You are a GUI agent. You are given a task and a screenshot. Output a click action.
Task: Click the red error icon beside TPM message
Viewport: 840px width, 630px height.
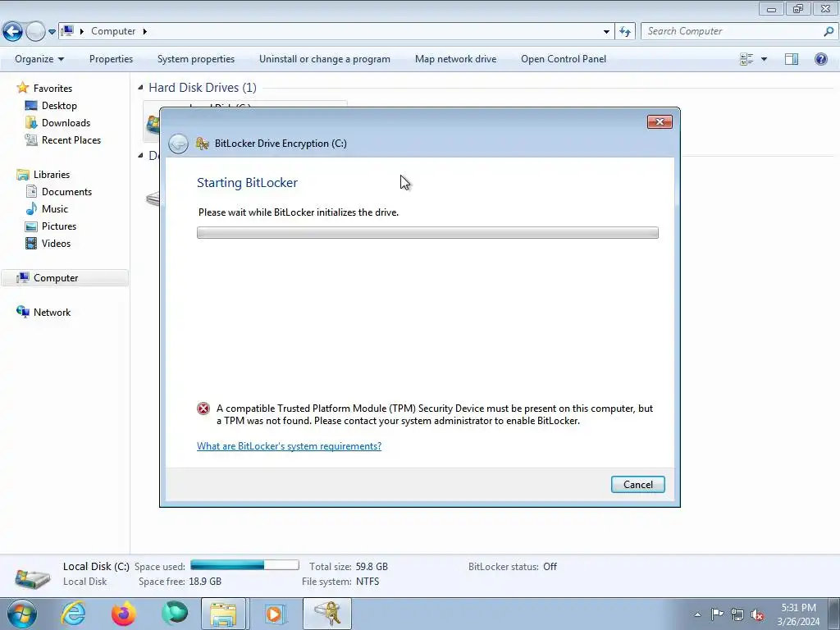(203, 409)
